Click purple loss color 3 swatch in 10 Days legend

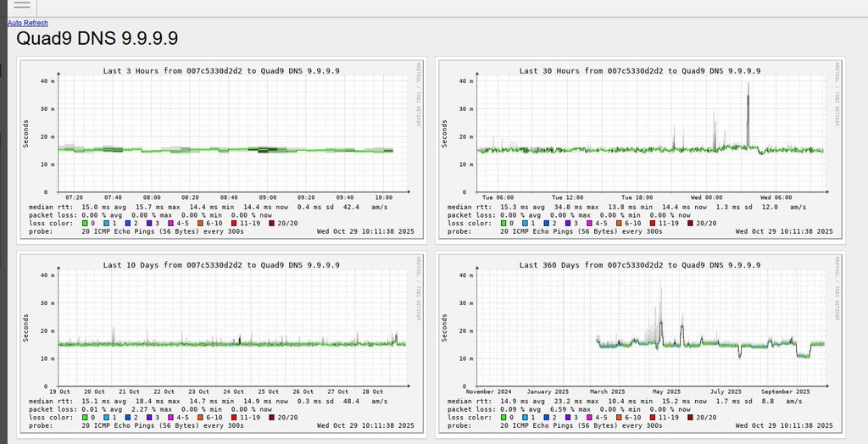click(150, 418)
